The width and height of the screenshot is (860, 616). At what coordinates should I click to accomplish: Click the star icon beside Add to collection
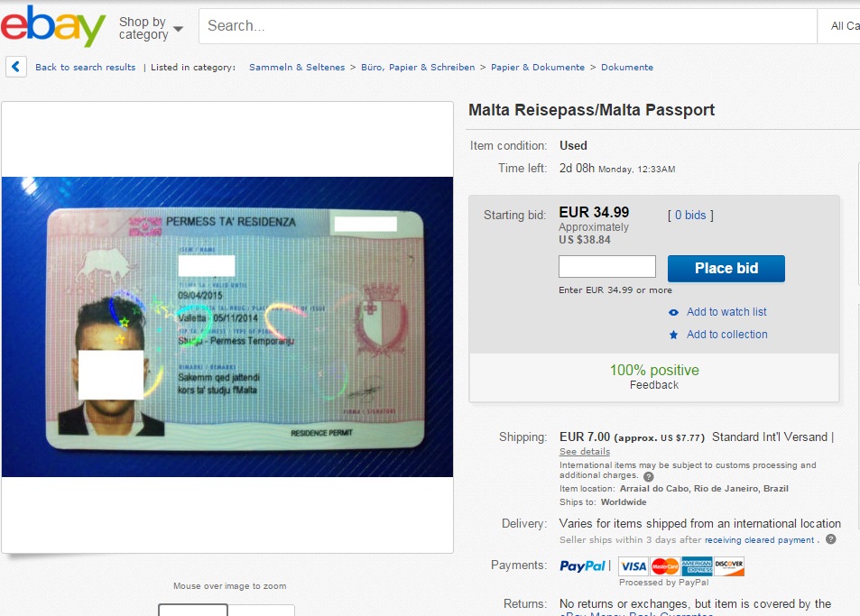click(x=673, y=335)
